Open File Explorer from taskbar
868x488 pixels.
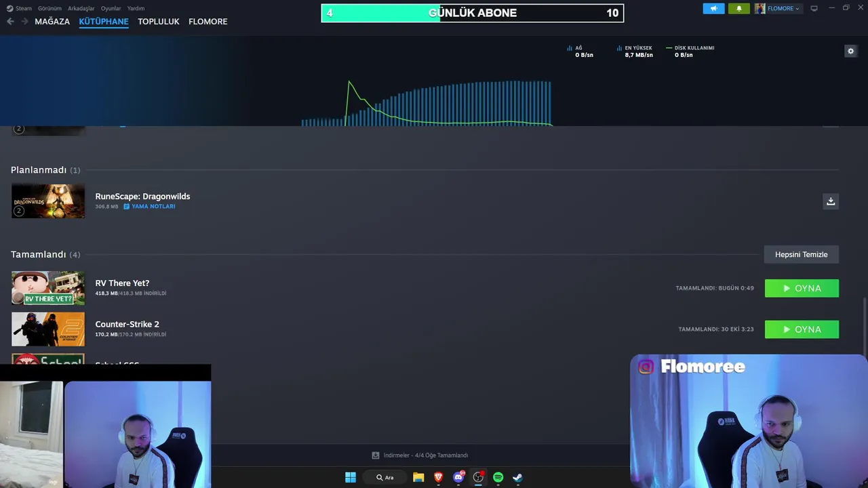pos(418,477)
